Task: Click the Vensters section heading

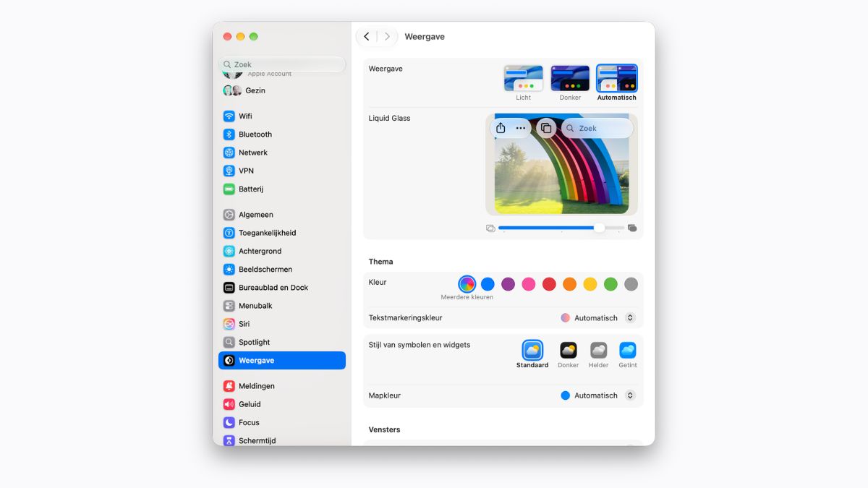Action: (x=384, y=429)
